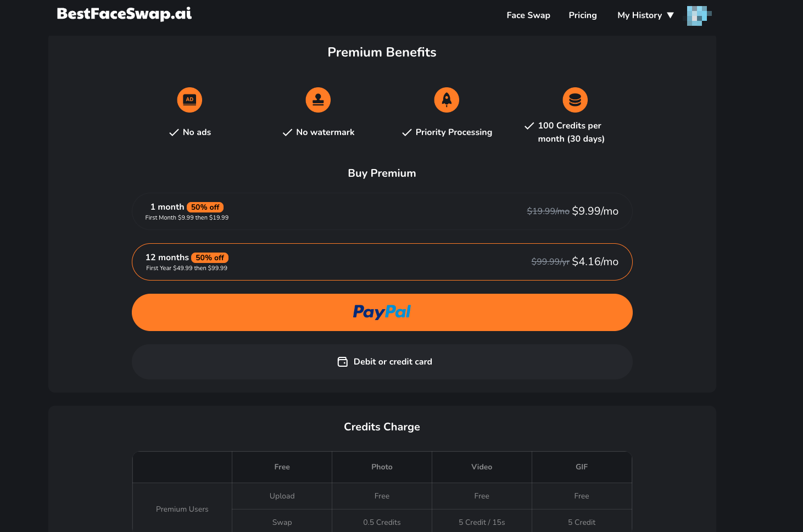
Task: Click 'First Year $49.99 then $99.99' text
Action: (x=187, y=268)
